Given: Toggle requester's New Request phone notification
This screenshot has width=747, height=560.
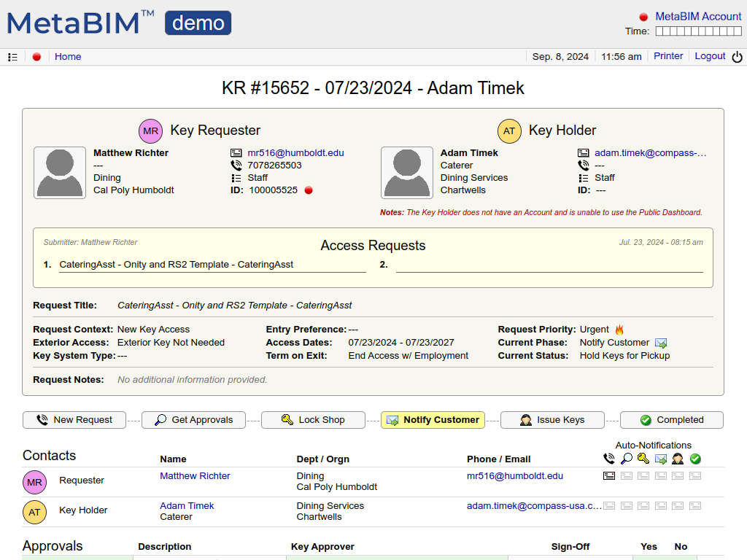Looking at the screenshot, I should 609,476.
